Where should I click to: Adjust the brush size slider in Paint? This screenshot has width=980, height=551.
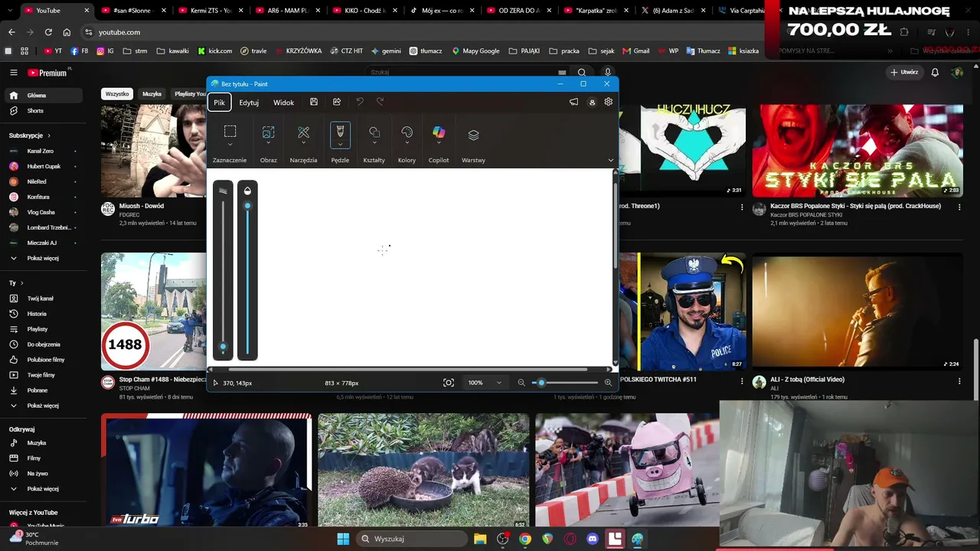[x=223, y=270]
